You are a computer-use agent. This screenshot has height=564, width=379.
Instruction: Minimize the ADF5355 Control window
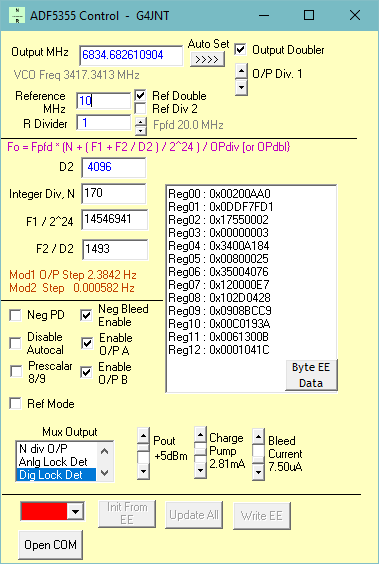point(264,15)
